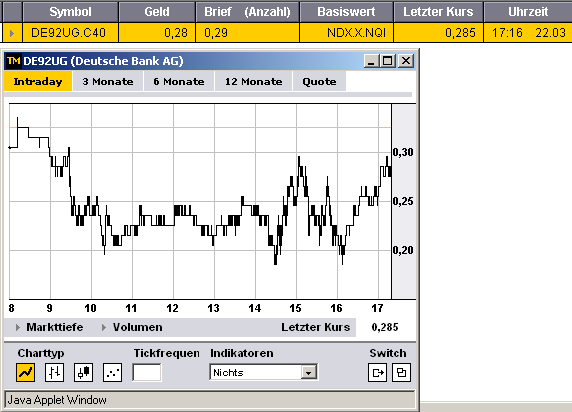Select the bar (OHLC) chart type icon
This screenshot has width=572, height=412.
coord(54,373)
